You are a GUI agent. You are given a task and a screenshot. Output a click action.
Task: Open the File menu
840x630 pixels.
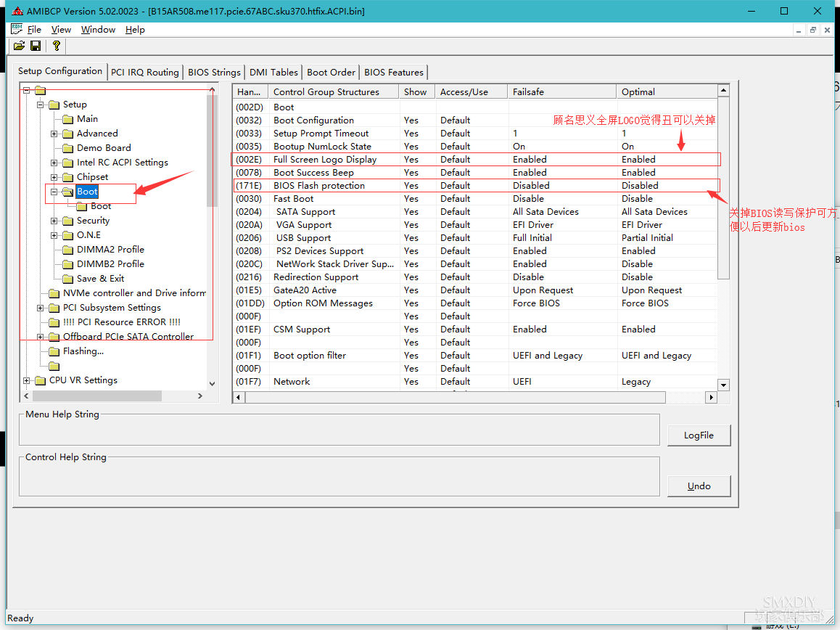pyautogui.click(x=34, y=30)
